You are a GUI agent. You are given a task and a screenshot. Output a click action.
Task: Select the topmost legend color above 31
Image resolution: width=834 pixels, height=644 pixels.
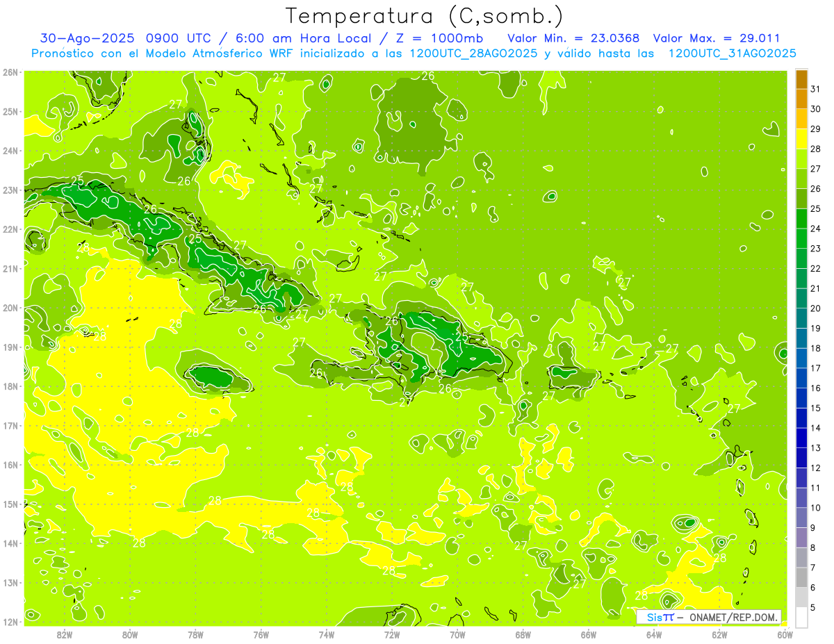[801, 79]
